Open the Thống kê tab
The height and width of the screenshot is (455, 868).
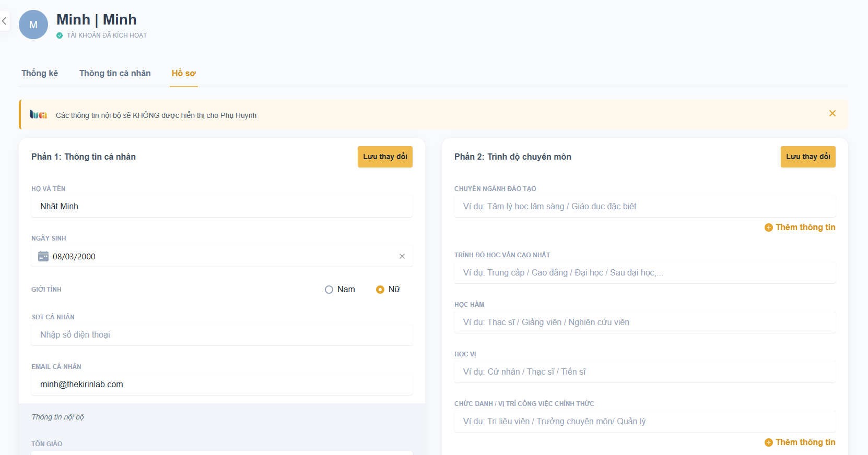[40, 74]
